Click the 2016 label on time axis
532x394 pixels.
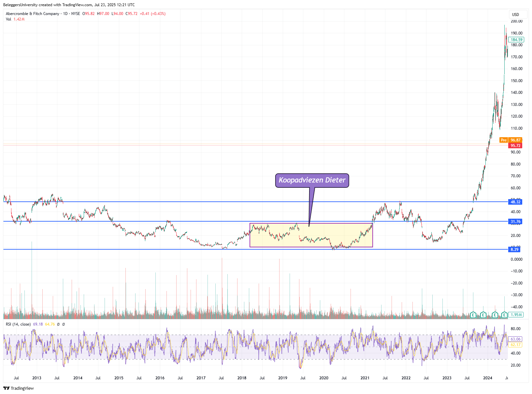click(160, 378)
